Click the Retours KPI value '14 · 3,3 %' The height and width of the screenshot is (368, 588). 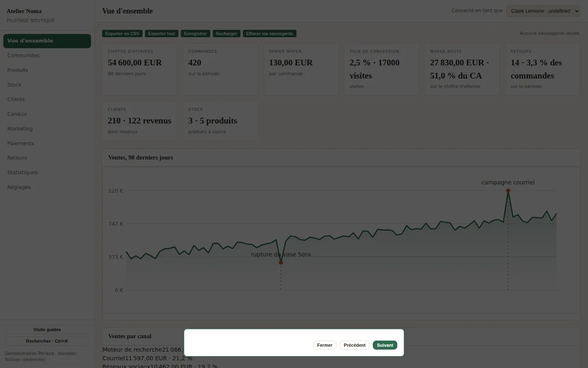[x=536, y=69]
